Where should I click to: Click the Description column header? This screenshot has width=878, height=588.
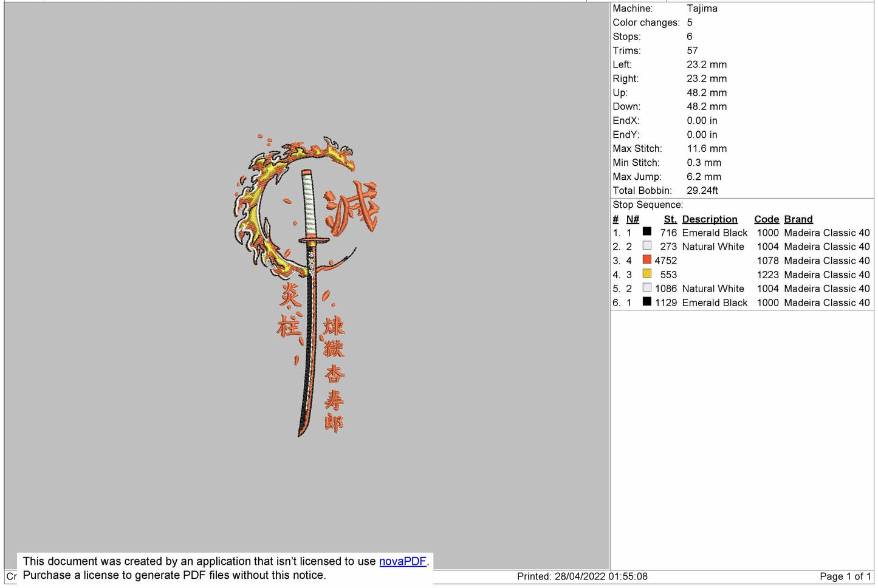[709, 219]
